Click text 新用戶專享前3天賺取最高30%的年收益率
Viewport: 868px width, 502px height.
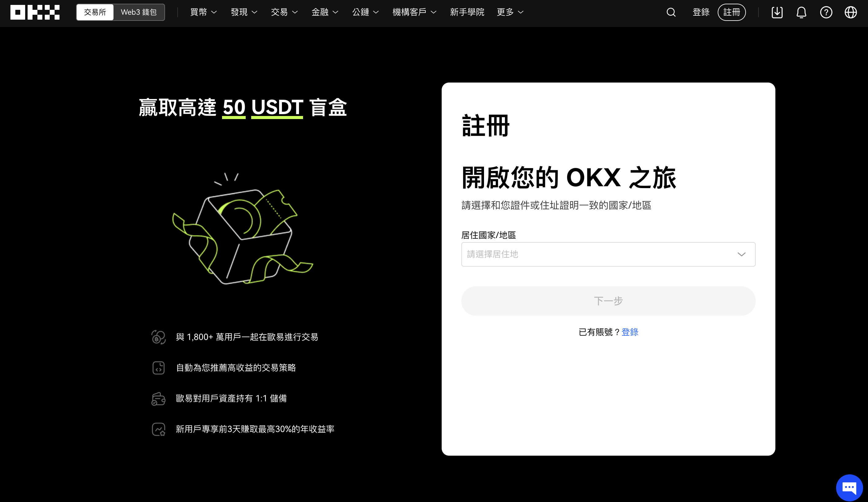tap(255, 429)
